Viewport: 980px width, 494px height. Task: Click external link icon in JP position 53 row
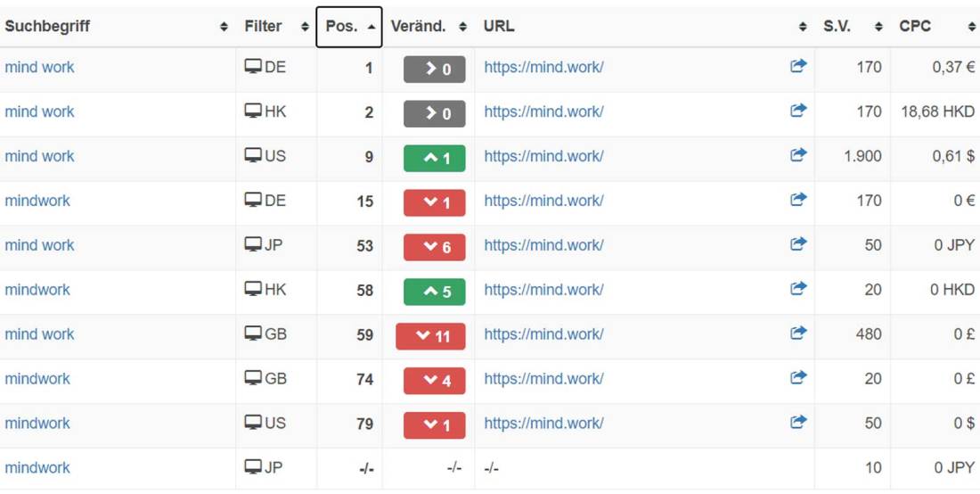point(798,244)
